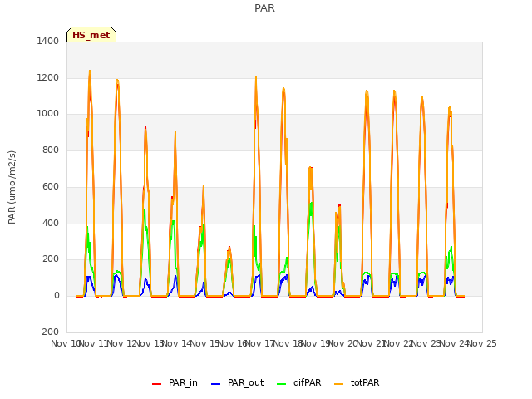Select the HS_met annotation label

(x=91, y=35)
